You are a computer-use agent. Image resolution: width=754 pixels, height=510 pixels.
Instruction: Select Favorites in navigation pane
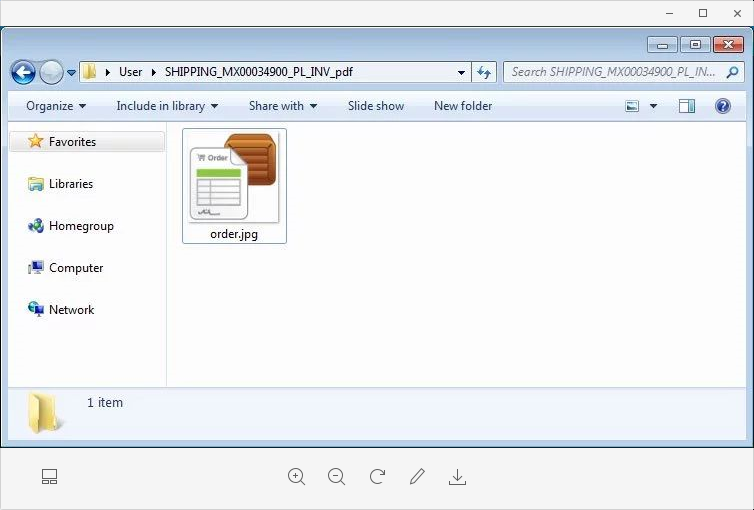pos(87,142)
